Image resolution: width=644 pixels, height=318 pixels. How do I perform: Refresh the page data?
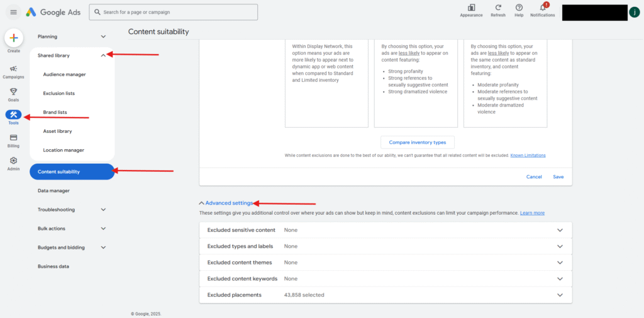pyautogui.click(x=498, y=11)
